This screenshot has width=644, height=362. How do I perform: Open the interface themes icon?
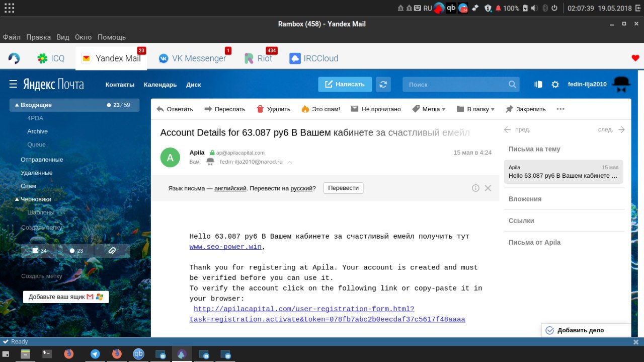[x=538, y=85]
